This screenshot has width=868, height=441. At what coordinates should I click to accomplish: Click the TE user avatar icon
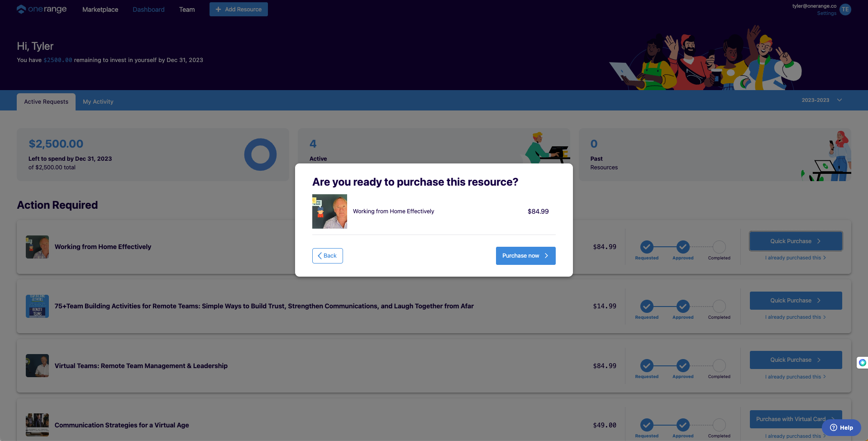coord(845,10)
